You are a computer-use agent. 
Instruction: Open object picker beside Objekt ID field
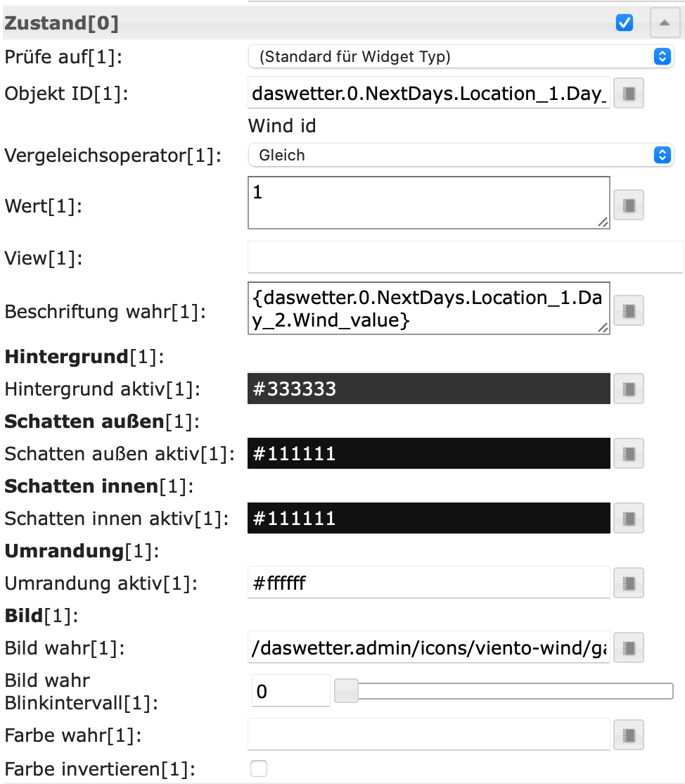[x=629, y=94]
